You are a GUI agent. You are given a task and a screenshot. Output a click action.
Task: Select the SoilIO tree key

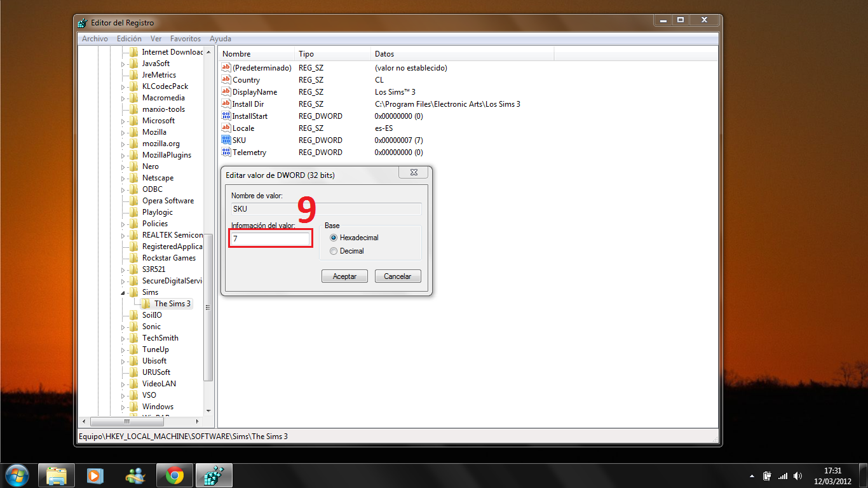(x=152, y=315)
